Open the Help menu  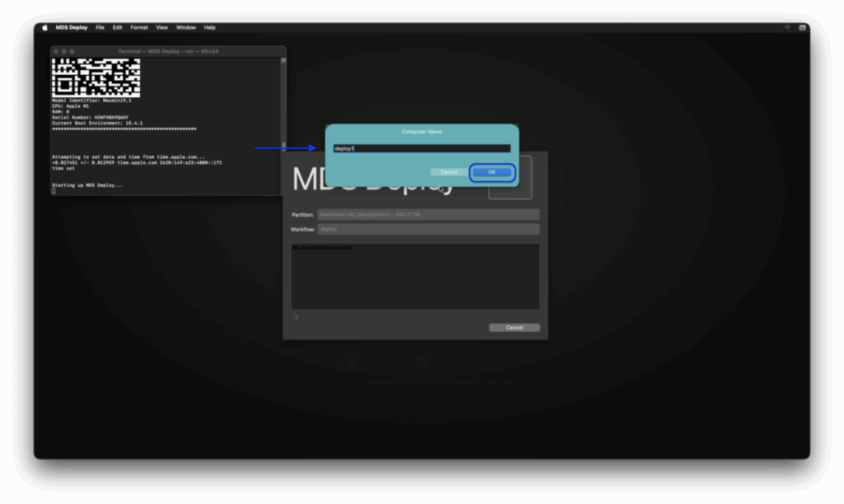click(210, 27)
